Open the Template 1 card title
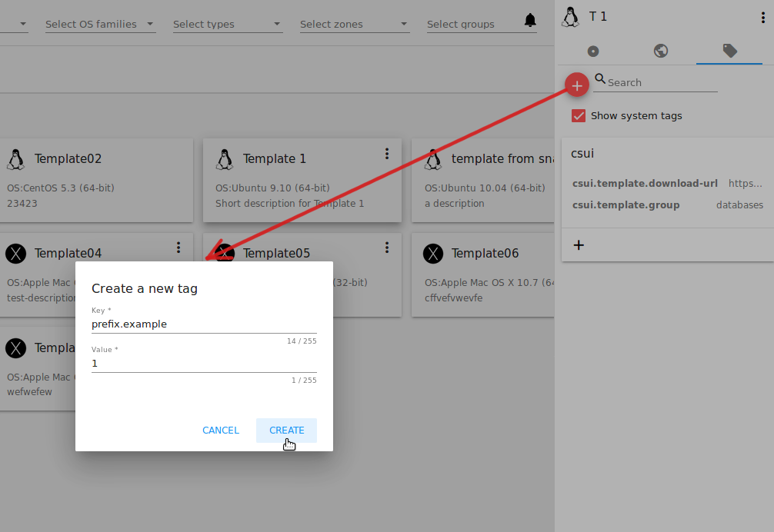Image resolution: width=774 pixels, height=532 pixels. [275, 159]
